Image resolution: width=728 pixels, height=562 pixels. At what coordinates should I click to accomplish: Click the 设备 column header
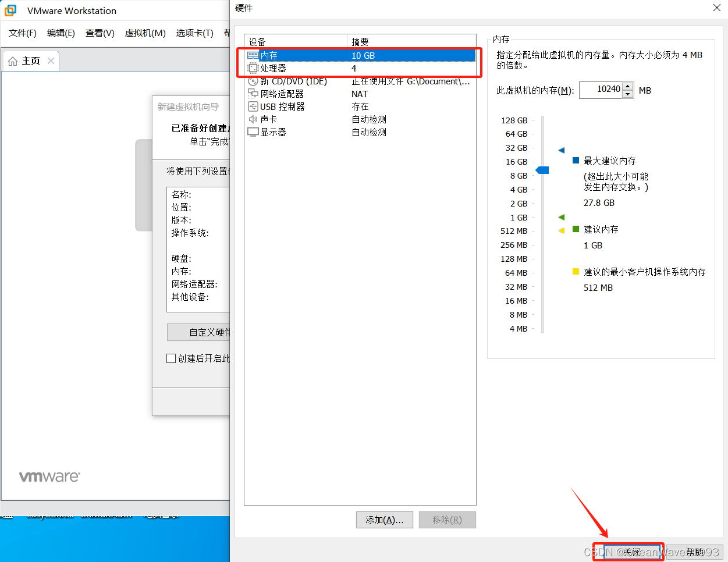296,42
